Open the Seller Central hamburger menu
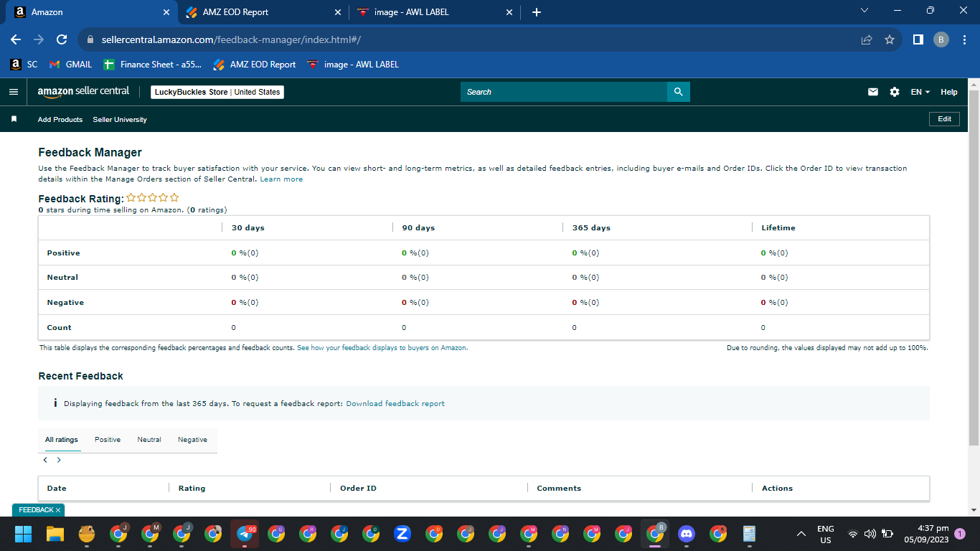The width and height of the screenshot is (980, 551). [x=14, y=92]
